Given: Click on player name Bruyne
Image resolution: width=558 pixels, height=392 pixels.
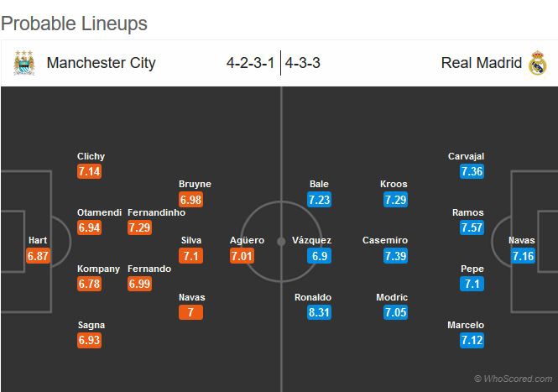Looking at the screenshot, I should [x=195, y=184].
